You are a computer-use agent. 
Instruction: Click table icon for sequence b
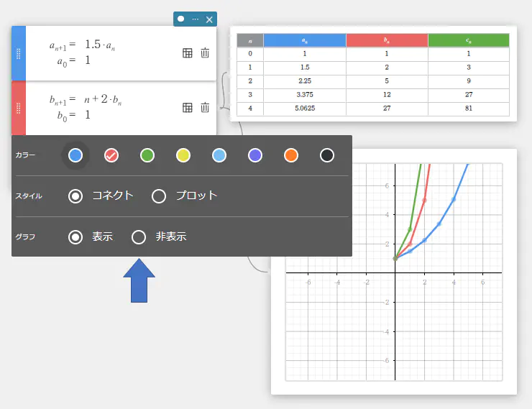[187, 107]
